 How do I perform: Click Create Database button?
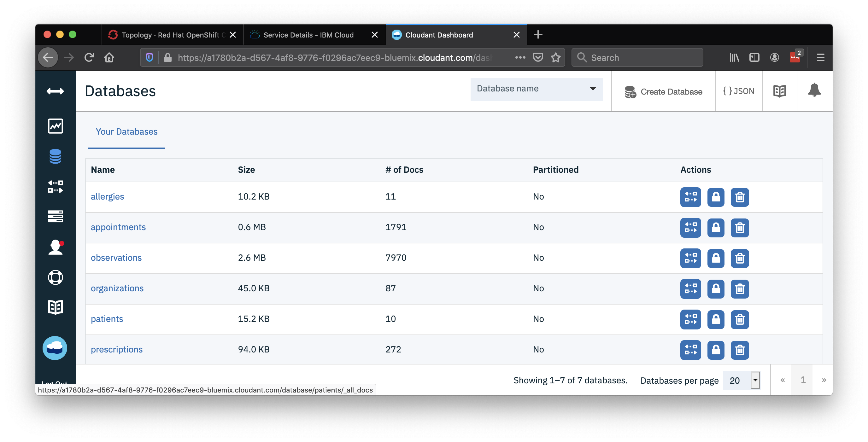663,91
